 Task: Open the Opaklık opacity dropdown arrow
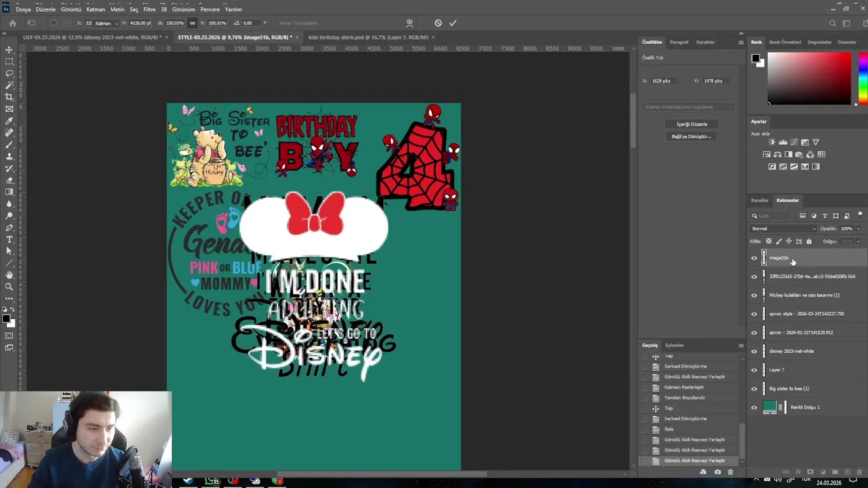pyautogui.click(x=858, y=228)
